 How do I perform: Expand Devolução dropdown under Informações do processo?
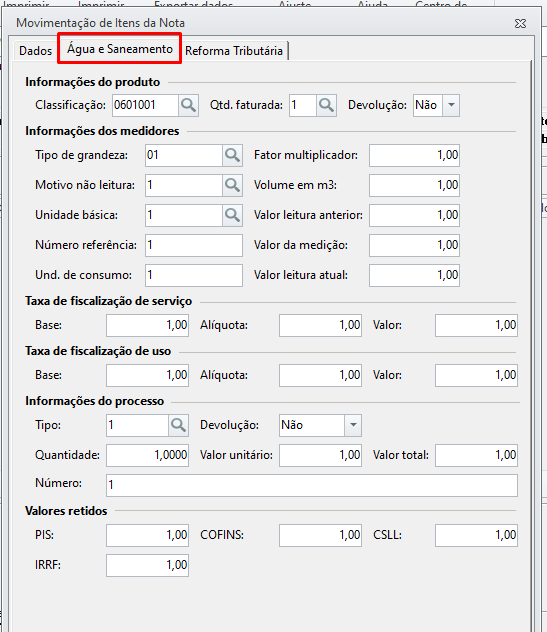353,425
